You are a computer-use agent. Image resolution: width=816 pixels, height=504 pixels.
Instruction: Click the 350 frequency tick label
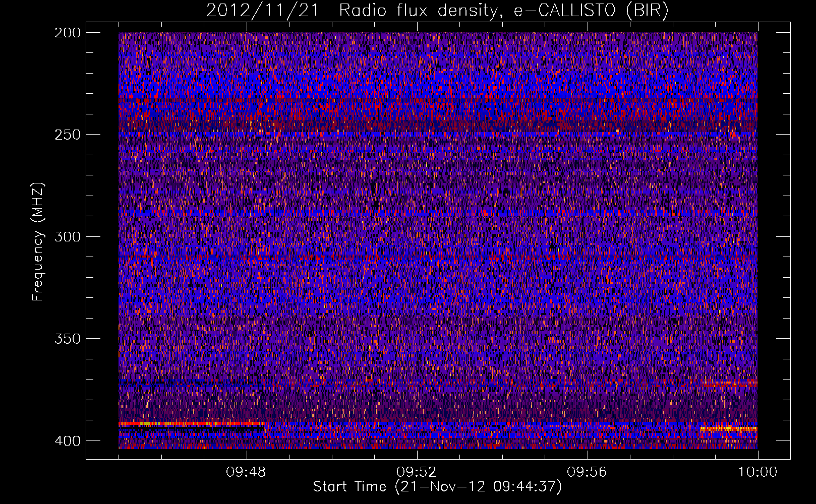[67, 338]
